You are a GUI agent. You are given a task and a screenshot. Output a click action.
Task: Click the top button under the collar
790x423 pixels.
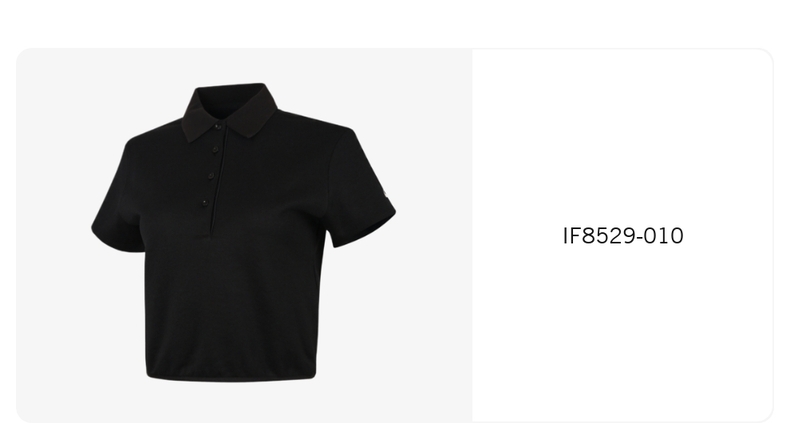point(218,126)
